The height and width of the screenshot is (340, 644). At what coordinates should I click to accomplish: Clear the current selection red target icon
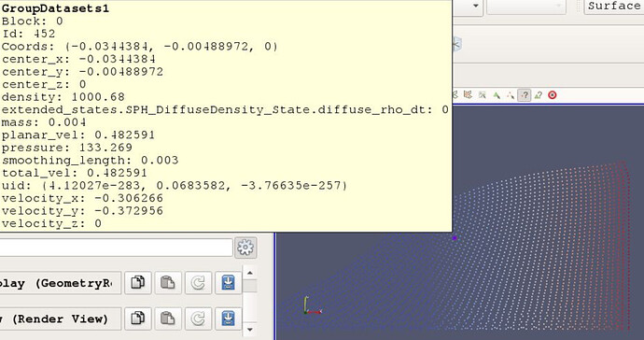[x=553, y=95]
